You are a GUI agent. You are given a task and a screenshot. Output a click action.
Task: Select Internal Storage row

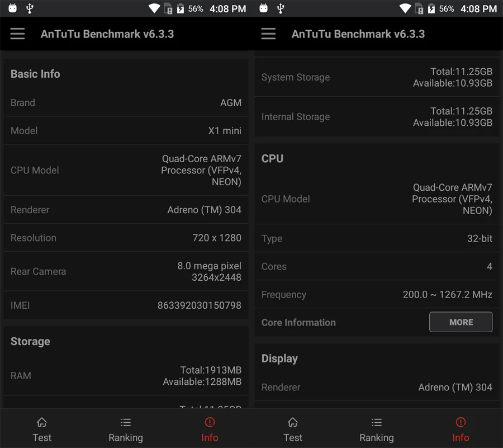(x=377, y=117)
